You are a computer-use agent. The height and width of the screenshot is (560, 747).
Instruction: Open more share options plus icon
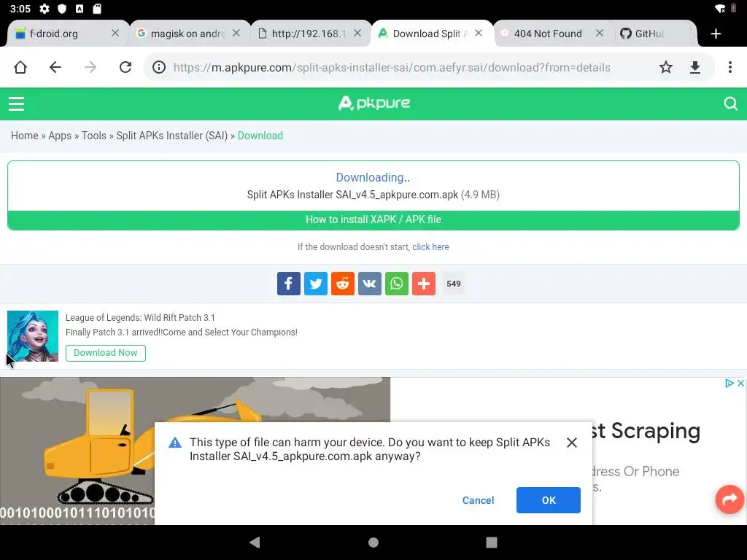click(424, 284)
